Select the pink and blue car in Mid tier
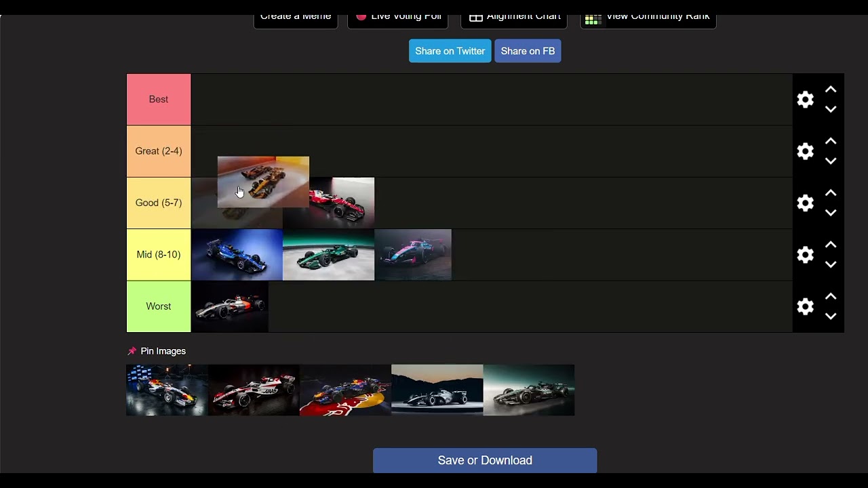Image resolution: width=868 pixels, height=488 pixels. 412,254
